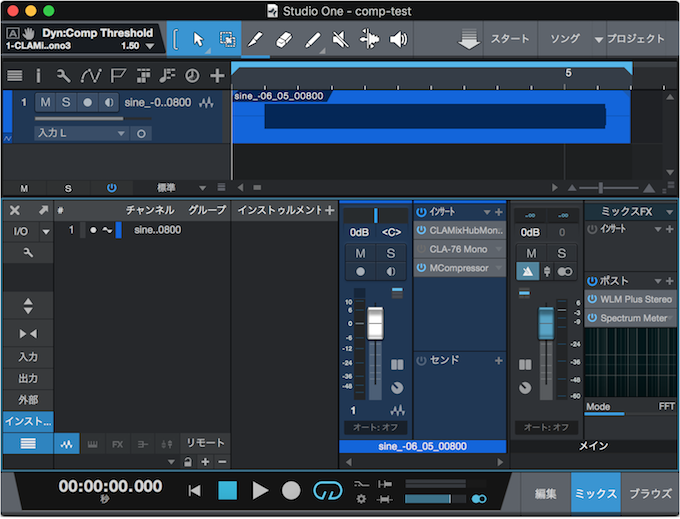The image size is (680, 519).
Task: Start playback with play button
Action: click(x=260, y=491)
